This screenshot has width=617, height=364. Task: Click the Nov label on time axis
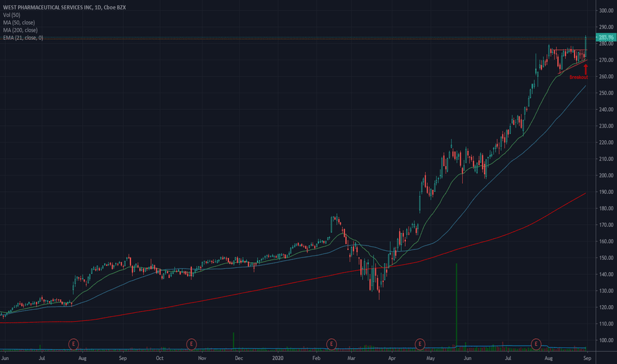point(202,358)
